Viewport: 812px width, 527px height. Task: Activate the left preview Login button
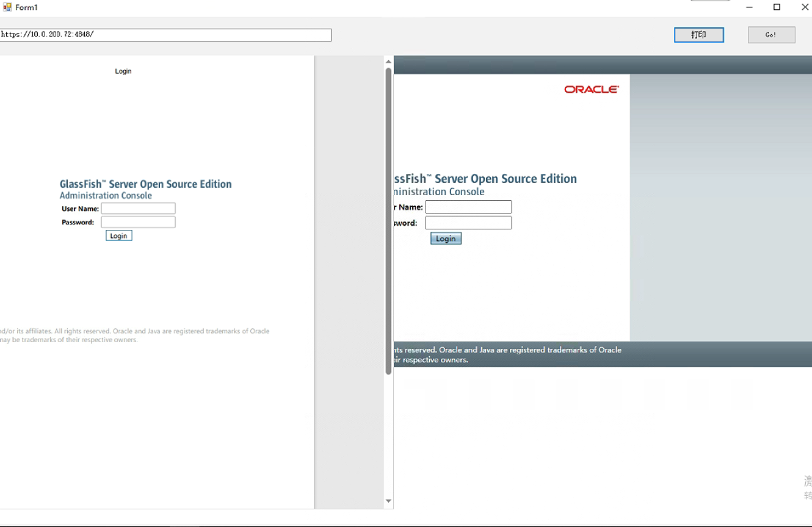click(118, 235)
